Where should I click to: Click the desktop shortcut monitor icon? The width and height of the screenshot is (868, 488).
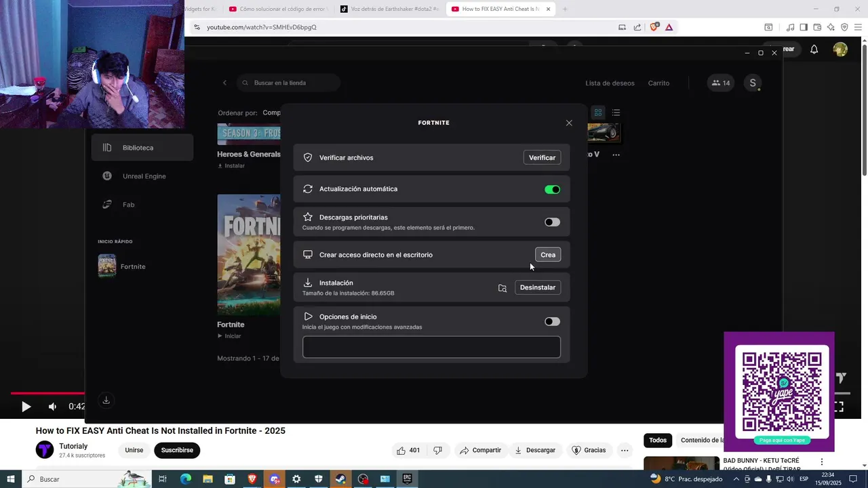(308, 255)
